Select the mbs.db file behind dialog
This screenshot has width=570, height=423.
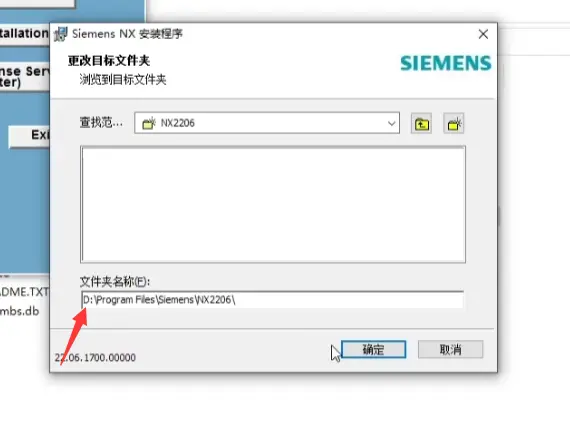[19, 311]
